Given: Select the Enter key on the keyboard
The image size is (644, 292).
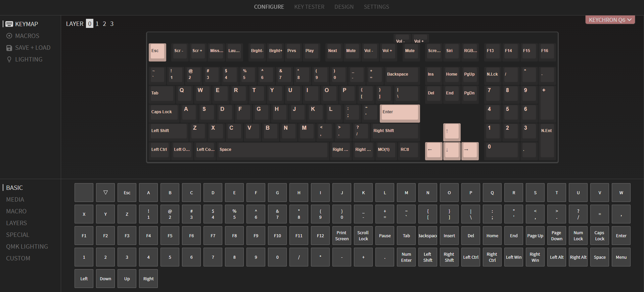Looking at the screenshot, I should (x=400, y=113).
